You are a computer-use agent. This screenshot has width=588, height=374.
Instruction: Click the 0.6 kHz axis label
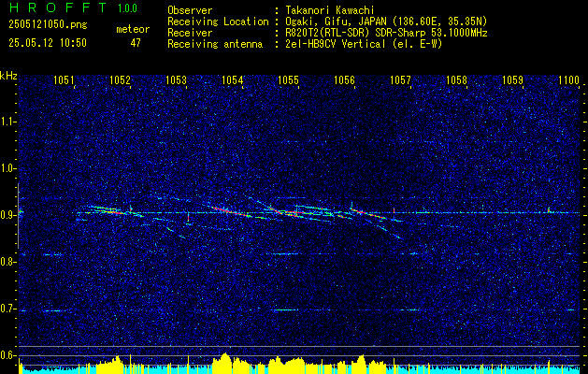7,355
